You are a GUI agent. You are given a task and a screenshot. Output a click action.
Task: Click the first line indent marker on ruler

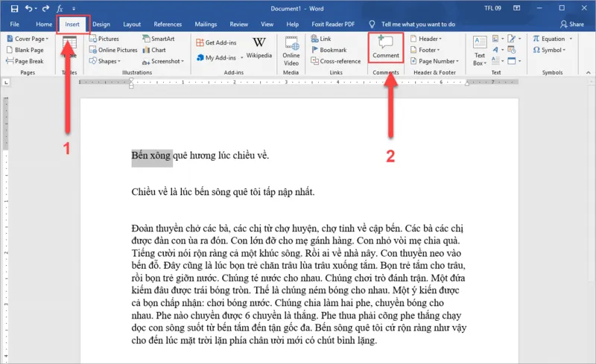pyautogui.click(x=131, y=80)
